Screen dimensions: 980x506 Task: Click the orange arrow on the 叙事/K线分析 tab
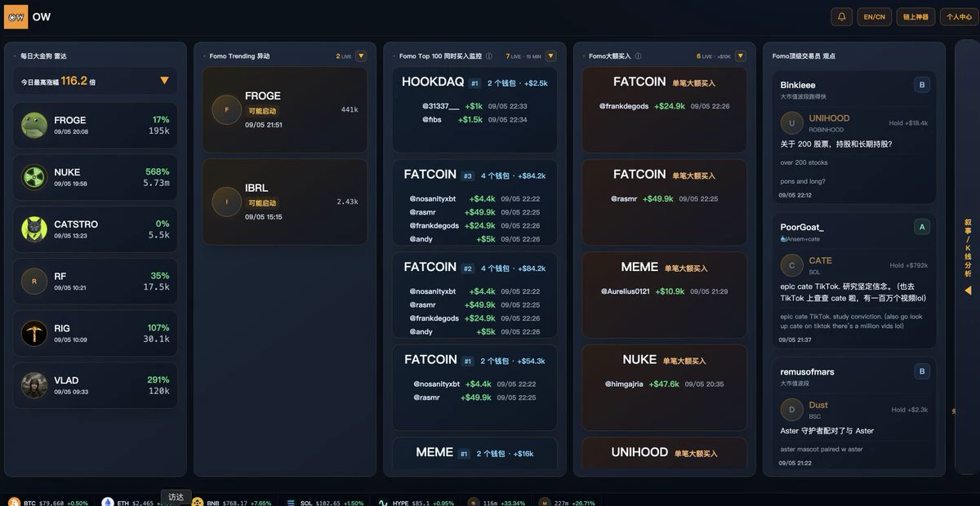click(968, 291)
